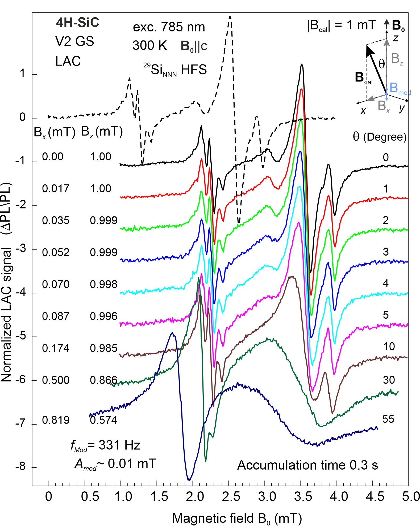Select the "B0||c" orientation label
Viewport: 420px width, 526px height.
pos(194,46)
